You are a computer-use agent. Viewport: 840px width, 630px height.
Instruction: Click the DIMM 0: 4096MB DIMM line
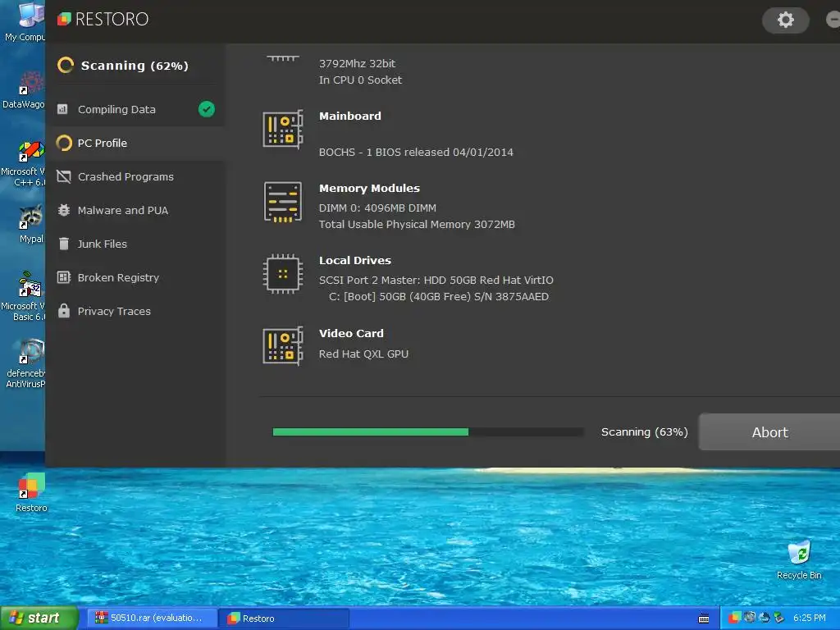[x=377, y=208]
